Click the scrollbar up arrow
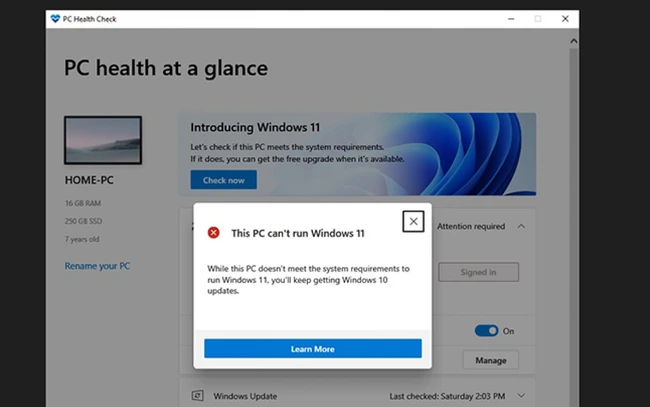The width and height of the screenshot is (650, 407). [574, 41]
